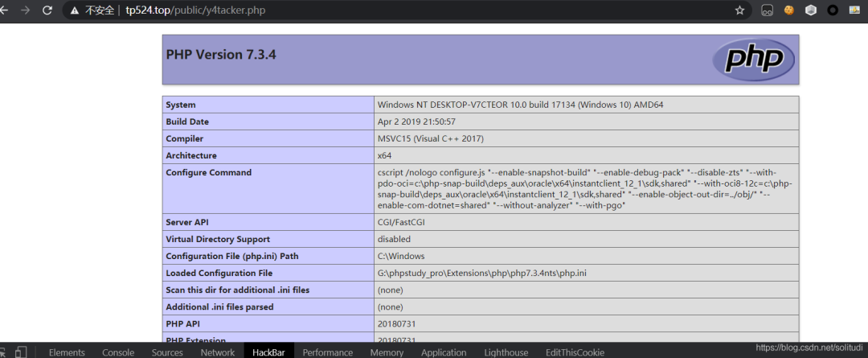
Task: Click the 'MSVC15 (Visual C++ 2017)' value
Action: click(x=431, y=138)
